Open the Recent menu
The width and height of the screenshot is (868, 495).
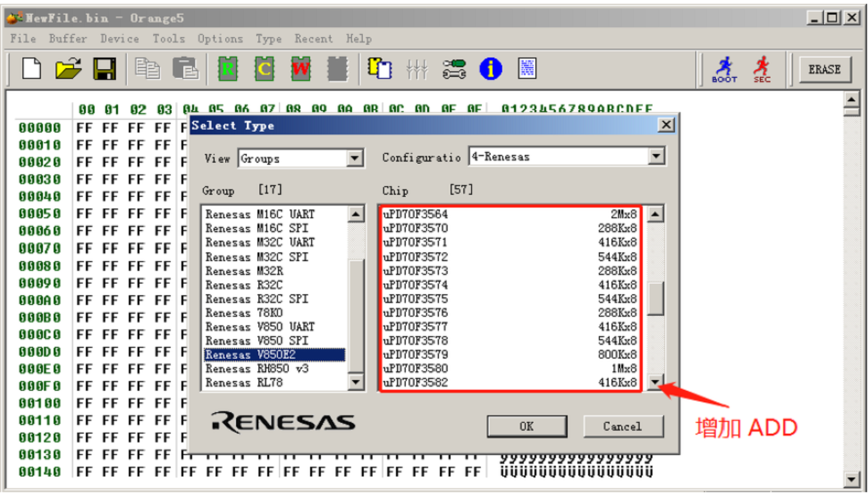click(313, 39)
